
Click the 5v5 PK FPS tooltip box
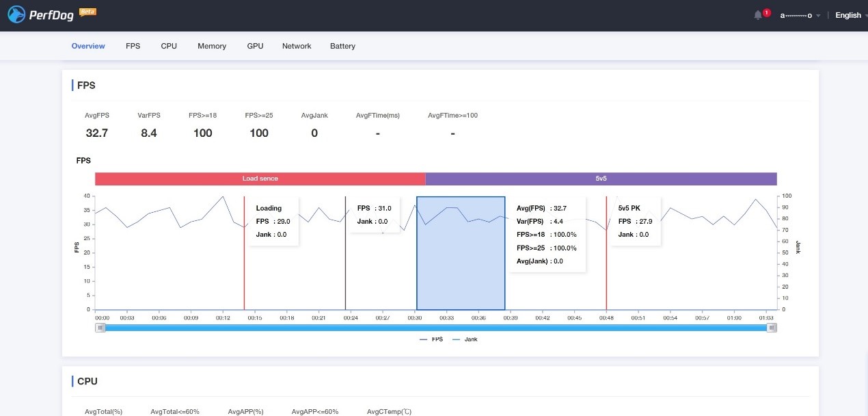pos(636,221)
